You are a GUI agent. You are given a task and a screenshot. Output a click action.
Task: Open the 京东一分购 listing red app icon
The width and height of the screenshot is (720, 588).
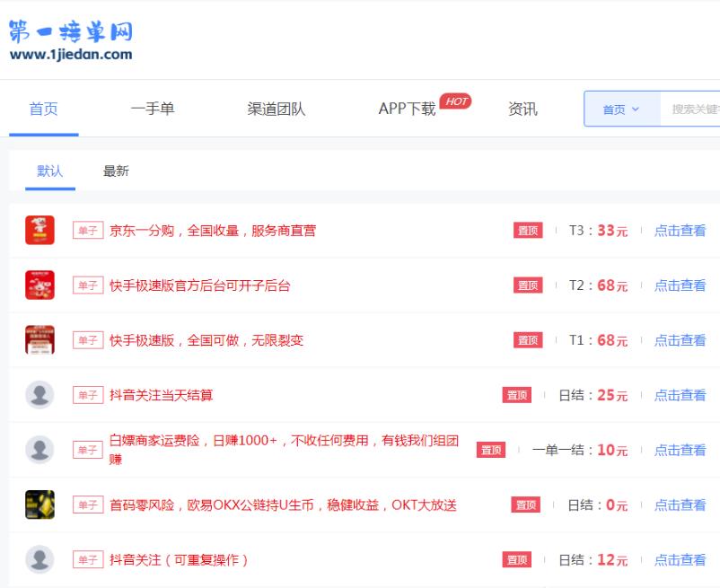tap(39, 229)
